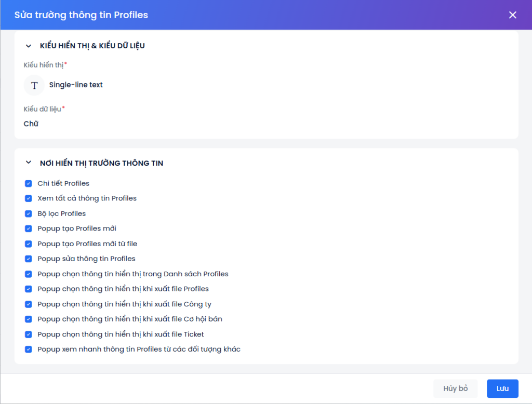Toggle the xuất file Ticket checkbox
The height and width of the screenshot is (404, 532).
pos(29,334)
